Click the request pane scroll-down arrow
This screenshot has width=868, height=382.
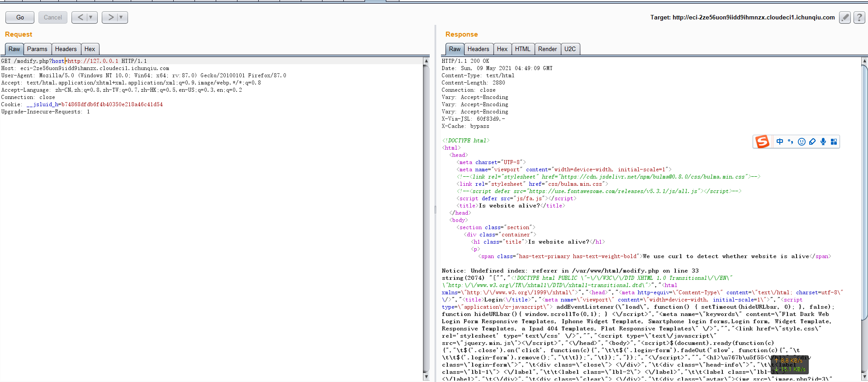click(426, 377)
